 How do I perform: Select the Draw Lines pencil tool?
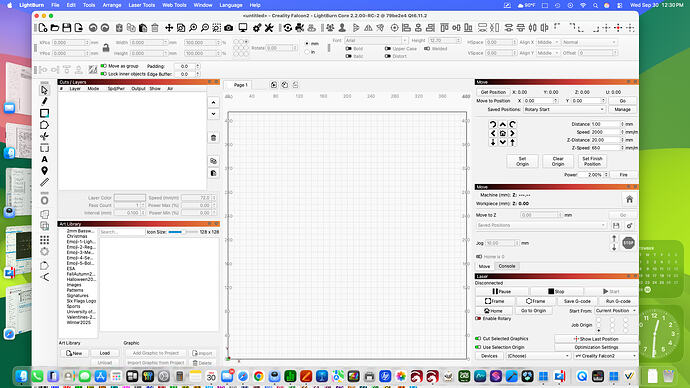(44, 102)
